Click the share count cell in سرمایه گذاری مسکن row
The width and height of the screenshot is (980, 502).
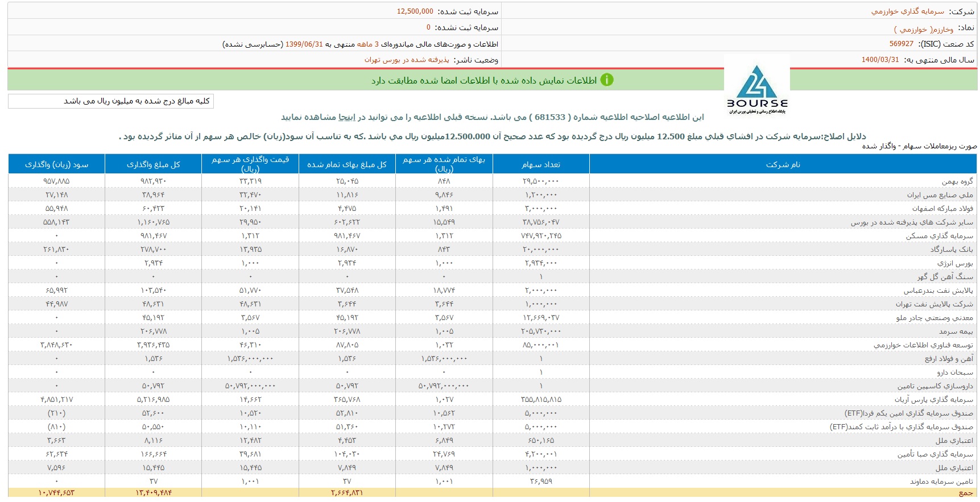tap(541, 236)
